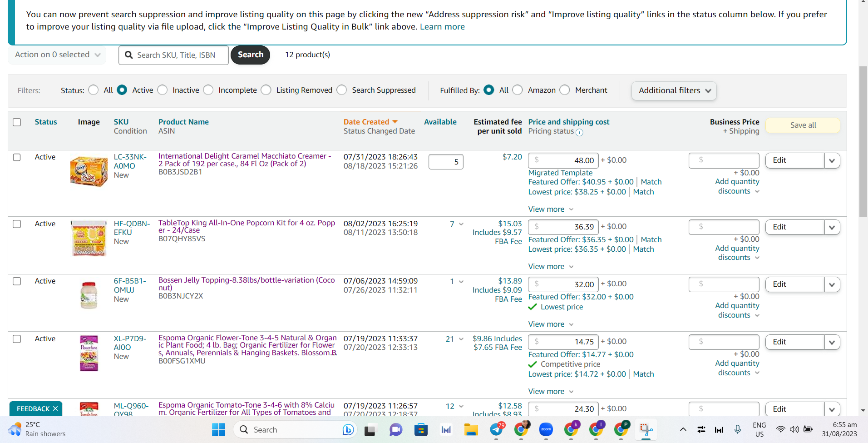Image resolution: width=868 pixels, height=443 pixels.
Task: Open Additional filters dropdown
Action: point(674,90)
